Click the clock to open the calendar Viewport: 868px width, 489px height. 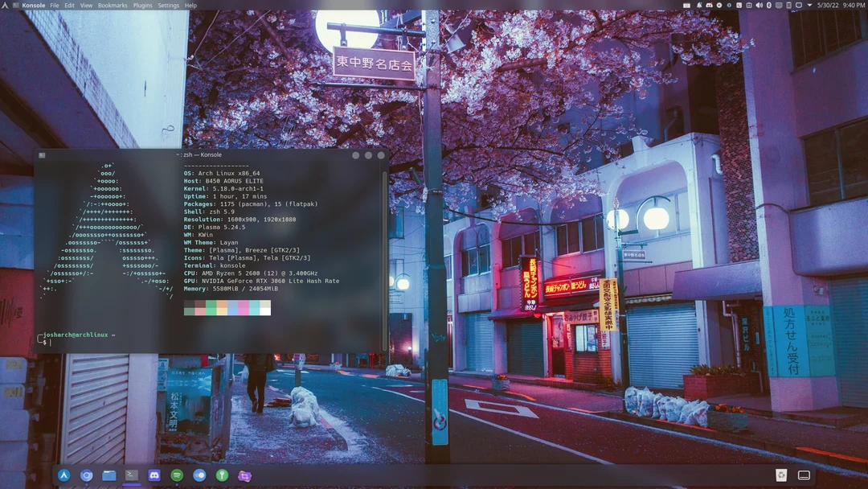840,5
